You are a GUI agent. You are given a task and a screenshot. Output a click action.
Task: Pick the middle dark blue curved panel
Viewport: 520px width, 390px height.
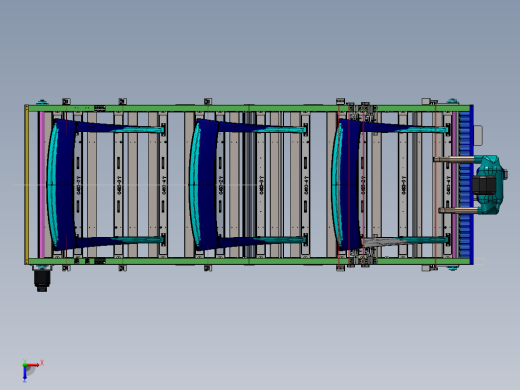[x=205, y=185]
